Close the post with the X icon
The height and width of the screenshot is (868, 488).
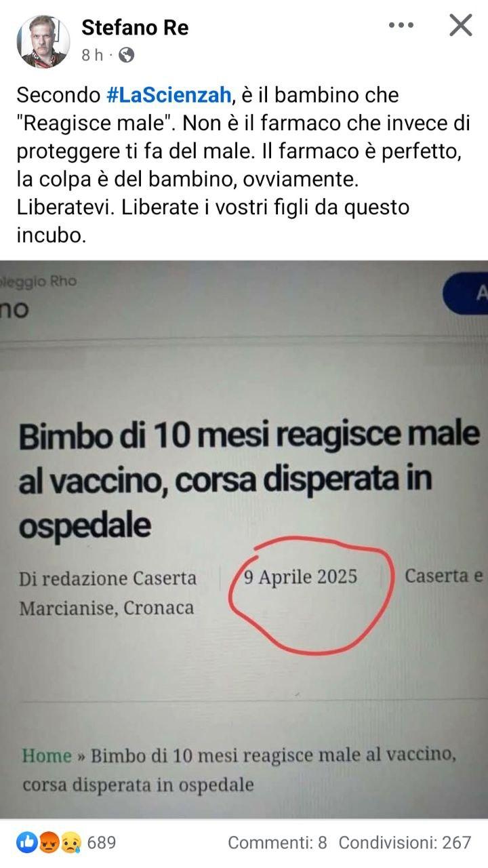pos(460,25)
